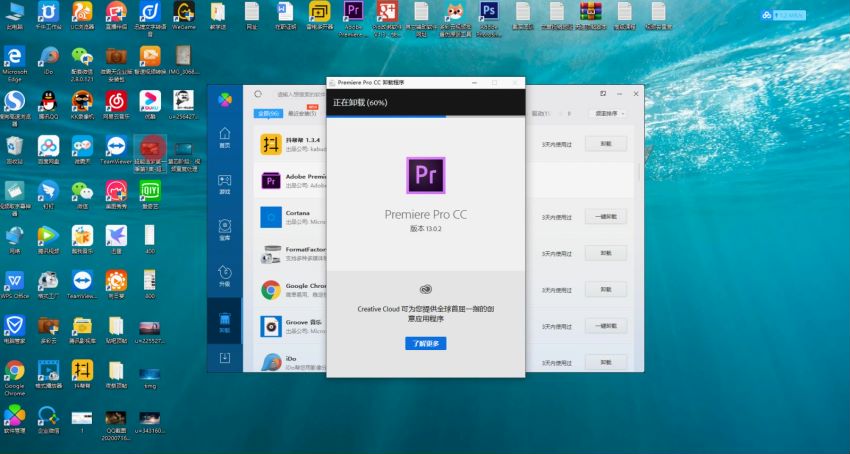Click the software manager list scrollbar
The width and height of the screenshot is (850, 454).
(x=640, y=171)
